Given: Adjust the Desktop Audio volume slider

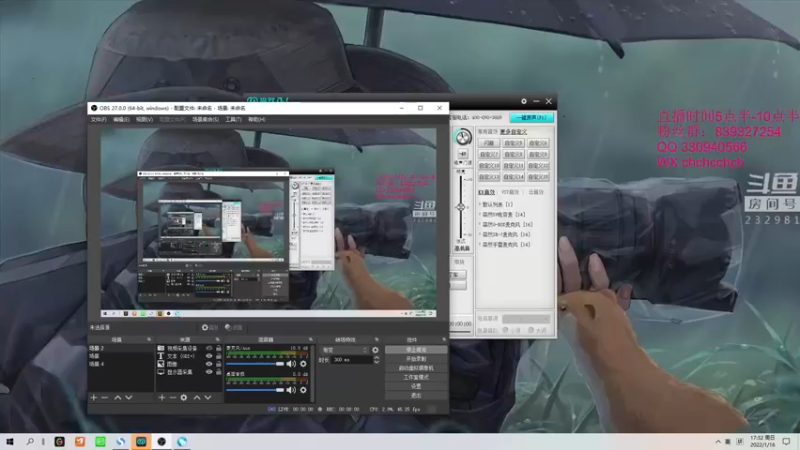Looking at the screenshot, I should (255, 390).
